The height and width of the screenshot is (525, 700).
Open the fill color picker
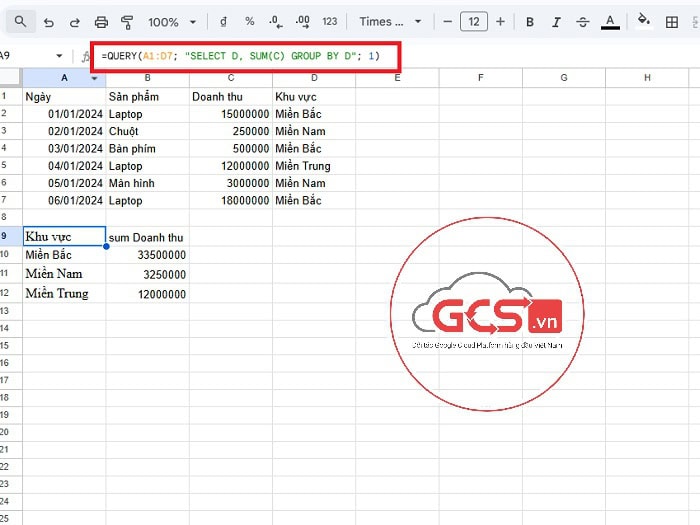[644, 22]
